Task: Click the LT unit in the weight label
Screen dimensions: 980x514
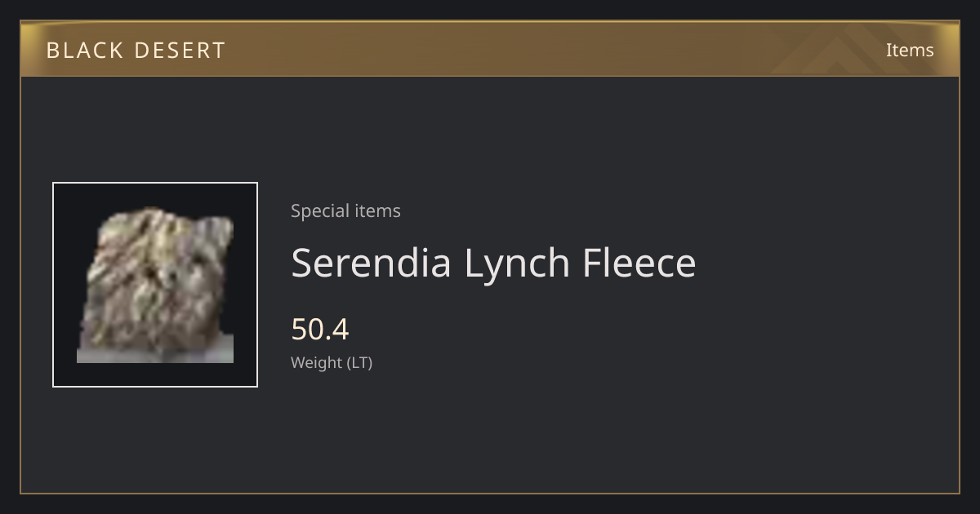Action: pyautogui.click(x=360, y=362)
